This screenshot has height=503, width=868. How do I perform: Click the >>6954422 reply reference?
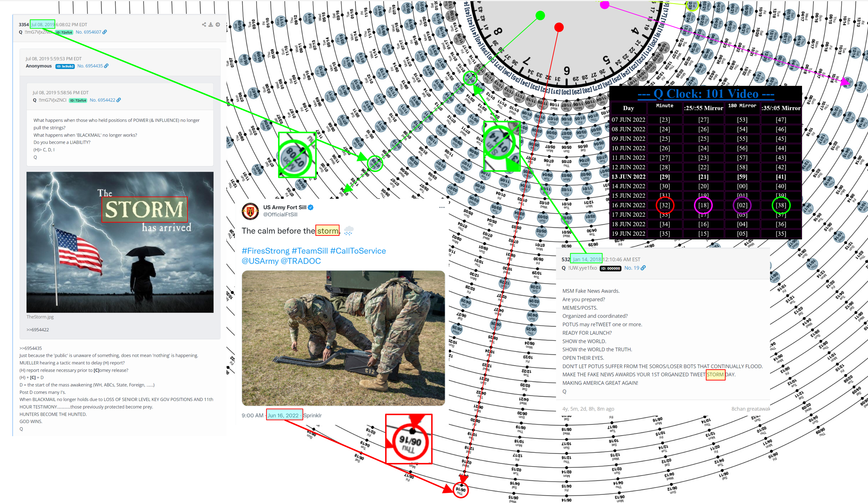tap(37, 330)
